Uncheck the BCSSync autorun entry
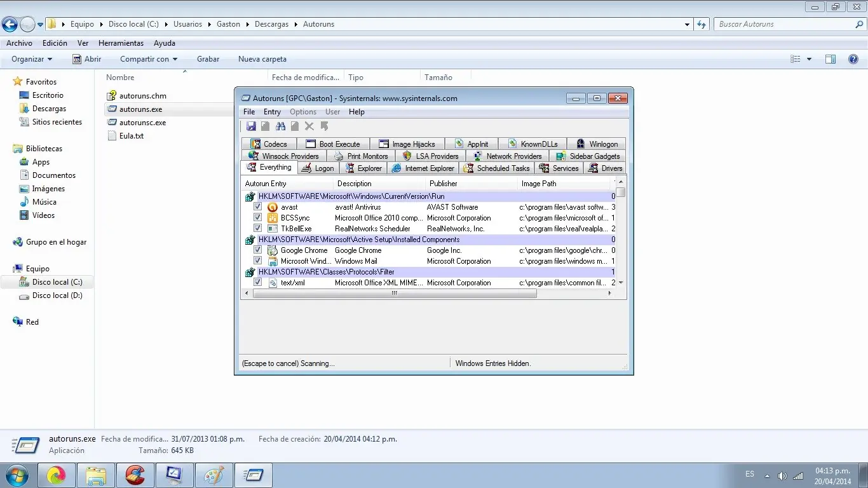 (x=257, y=218)
